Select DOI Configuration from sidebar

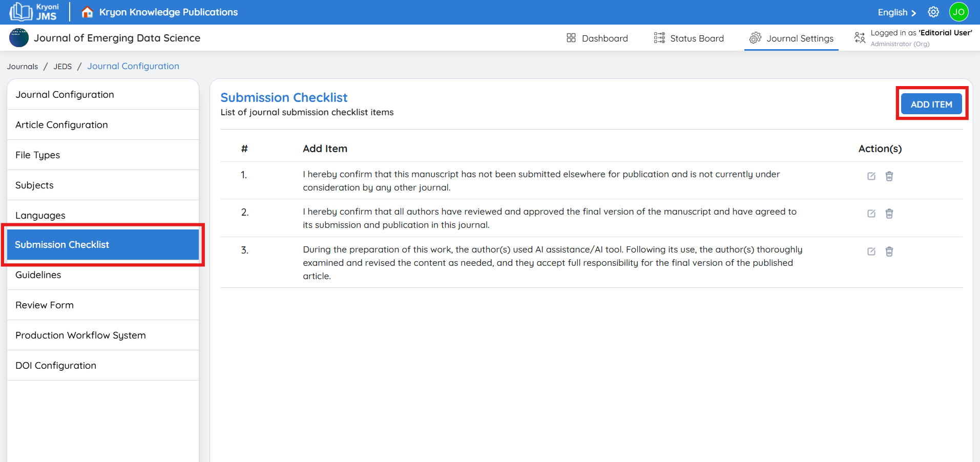56,366
